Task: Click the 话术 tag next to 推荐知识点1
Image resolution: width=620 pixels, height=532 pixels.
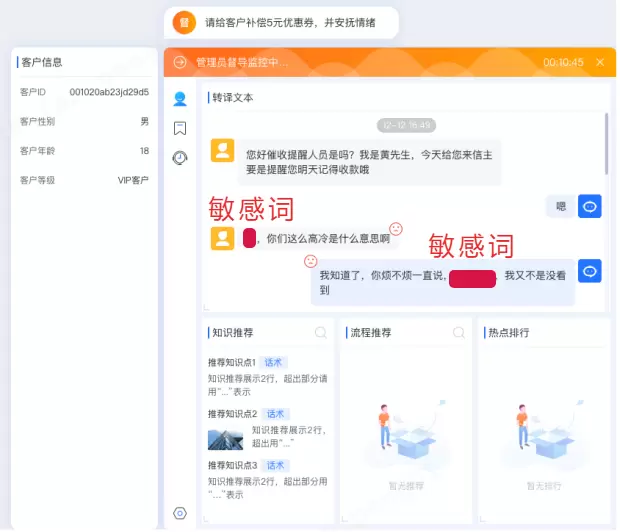Action: click(273, 362)
